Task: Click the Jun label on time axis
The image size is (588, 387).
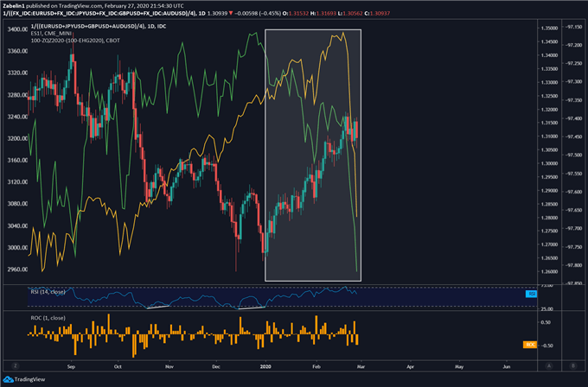Action: click(x=507, y=366)
